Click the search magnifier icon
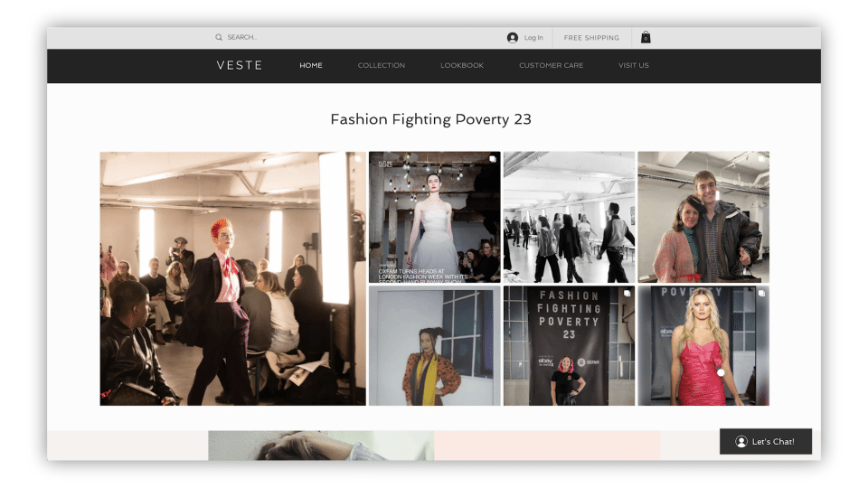Viewport: 868px width, 488px height. point(219,38)
